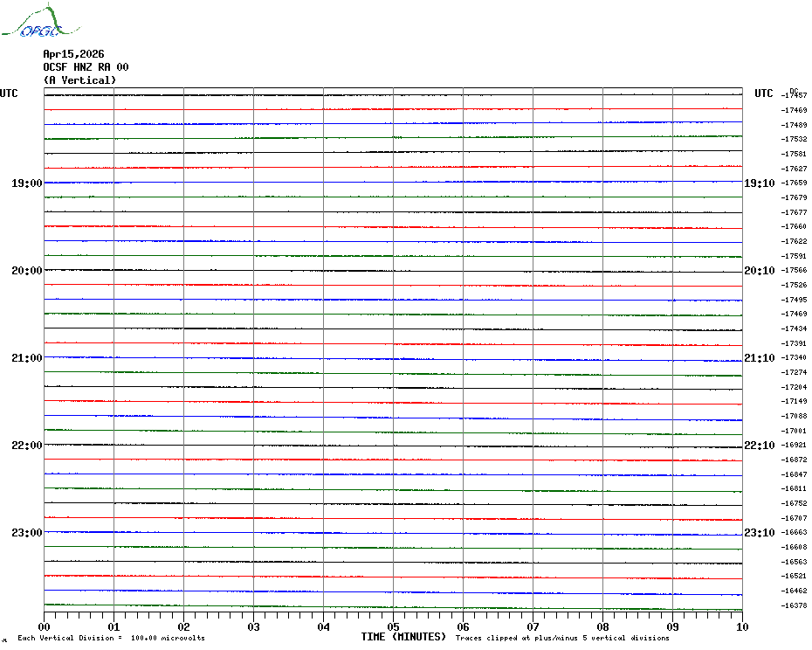This screenshot has height=650, width=812.
Task: Click the DC offset value '-17340'
Action: click(795, 357)
